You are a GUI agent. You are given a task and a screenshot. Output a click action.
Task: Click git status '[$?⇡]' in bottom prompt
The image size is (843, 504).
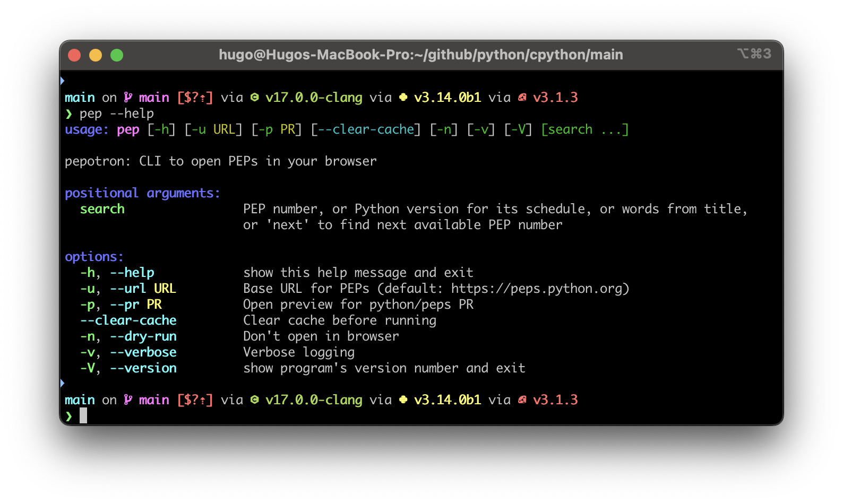195,400
